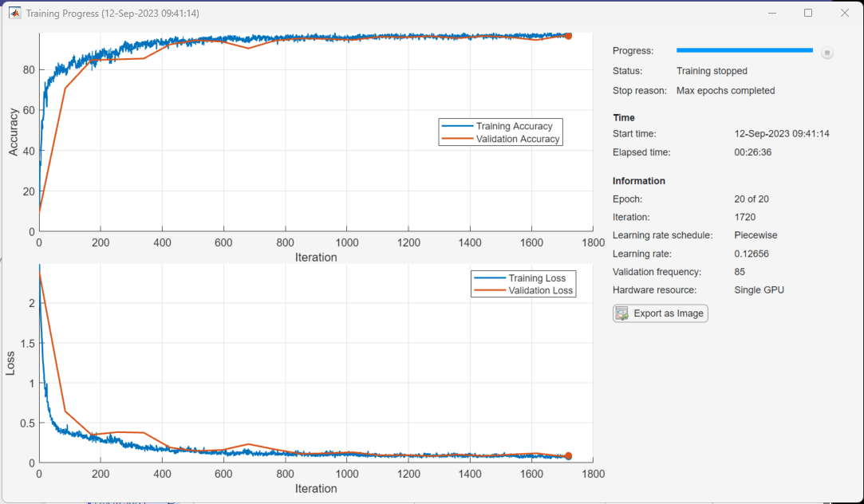The width and height of the screenshot is (864, 504).
Task: Click the Accuracy y-axis label
Action: pyautogui.click(x=14, y=132)
